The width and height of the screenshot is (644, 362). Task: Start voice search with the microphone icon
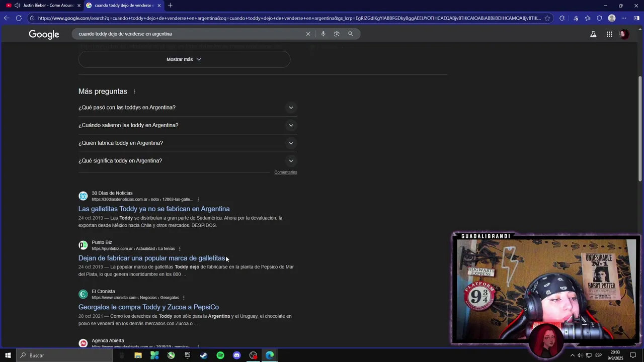(323, 34)
